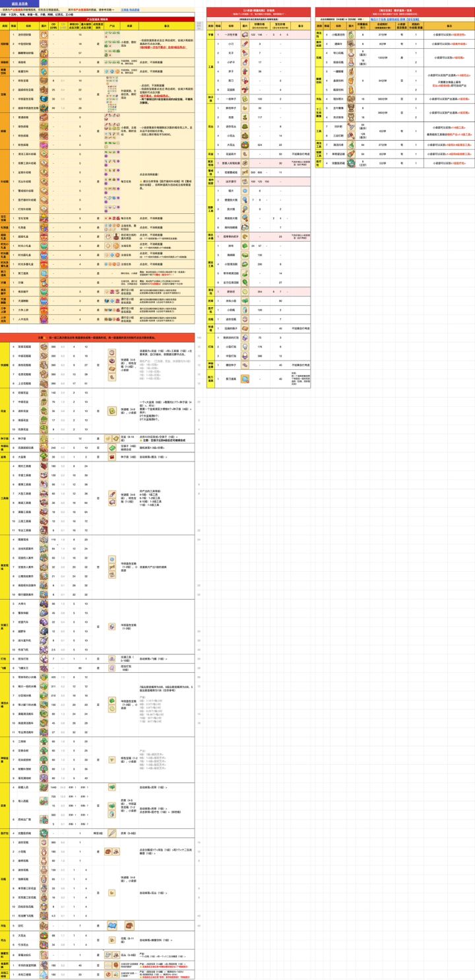The height and width of the screenshot is (980, 475).
Task: Click the 迷你花丛 picture
Action: pos(243,126)
